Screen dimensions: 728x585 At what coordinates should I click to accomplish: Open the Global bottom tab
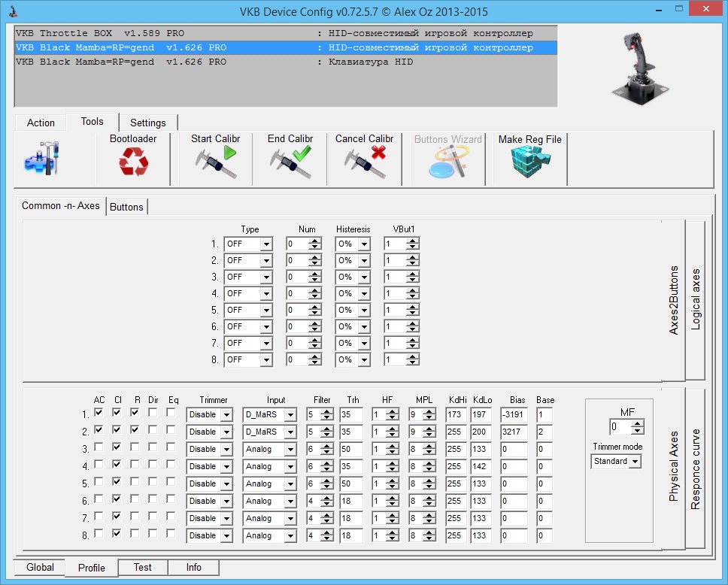(x=40, y=568)
